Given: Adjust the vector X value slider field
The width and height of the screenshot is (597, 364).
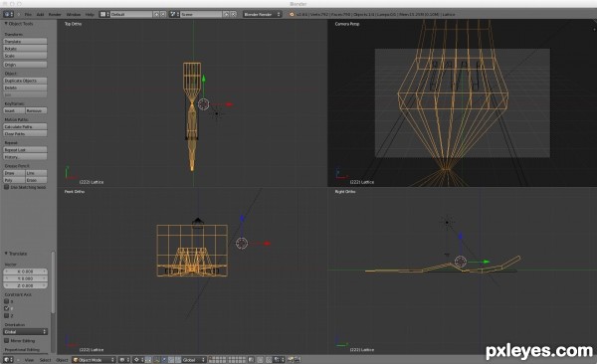Looking at the screenshot, I should 26,272.
